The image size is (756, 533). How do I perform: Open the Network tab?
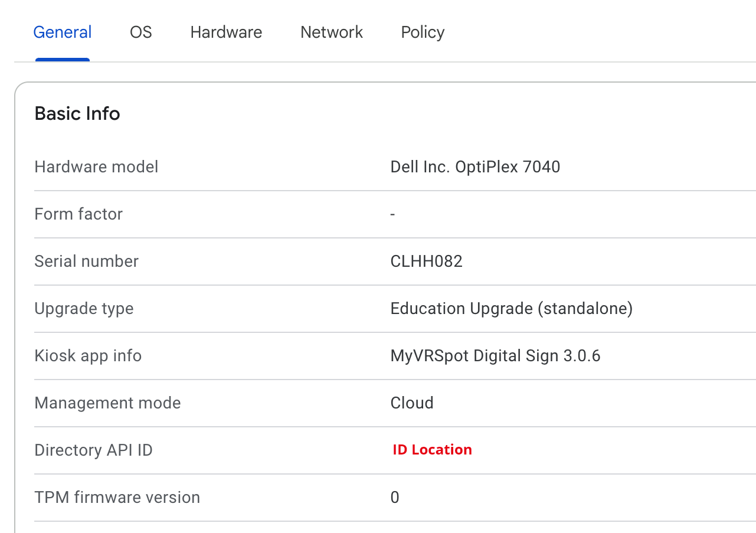[332, 32]
